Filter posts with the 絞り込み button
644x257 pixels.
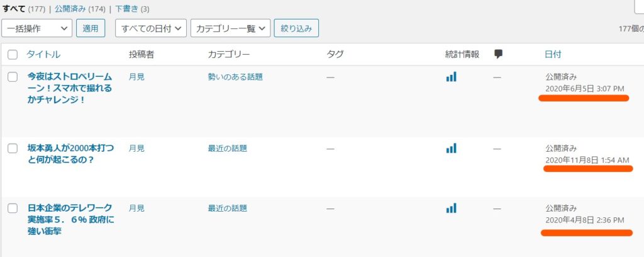[296, 28]
